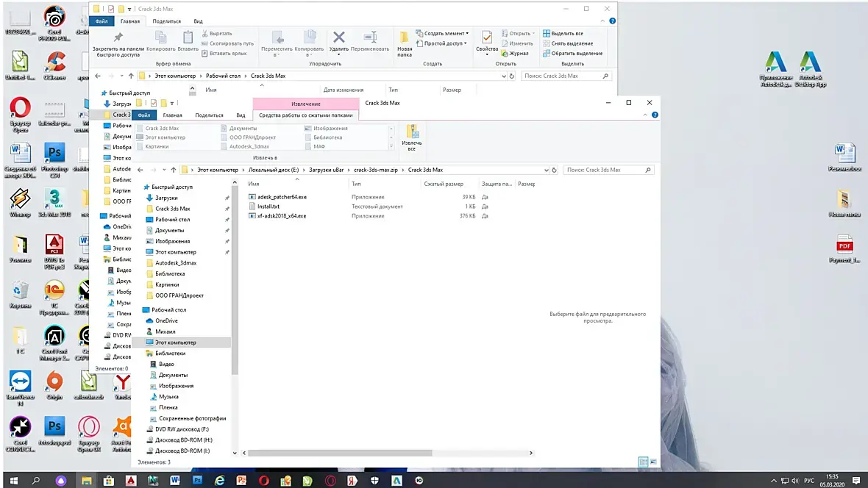Click the Обратить выделение button
The height and width of the screenshot is (488, 868).
(x=572, y=53)
